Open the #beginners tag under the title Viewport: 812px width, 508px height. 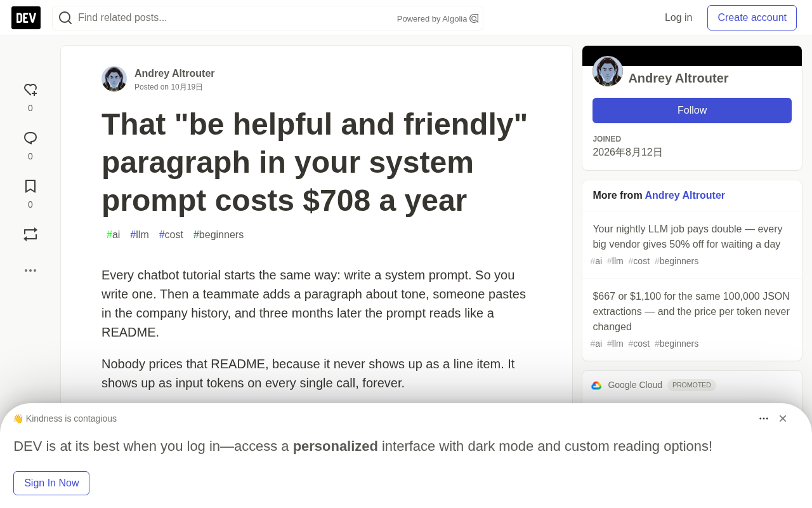pyautogui.click(x=218, y=235)
